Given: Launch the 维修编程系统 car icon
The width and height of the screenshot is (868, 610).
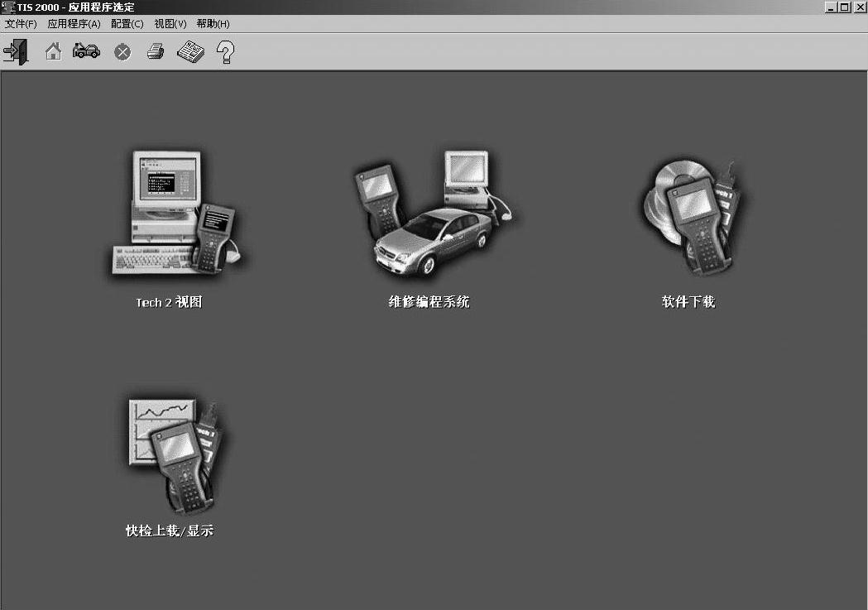Looking at the screenshot, I should pyautogui.click(x=430, y=214).
